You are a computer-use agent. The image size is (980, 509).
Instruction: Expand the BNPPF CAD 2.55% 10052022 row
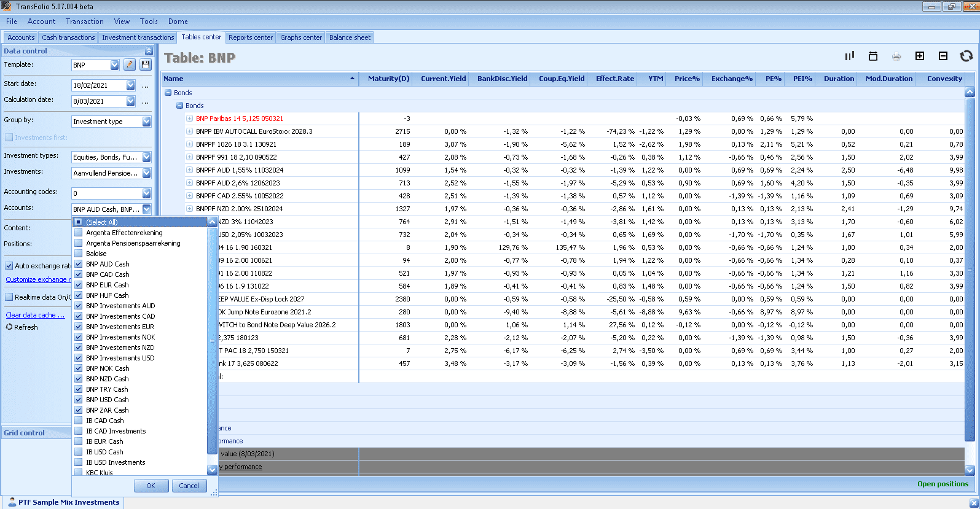[190, 196]
